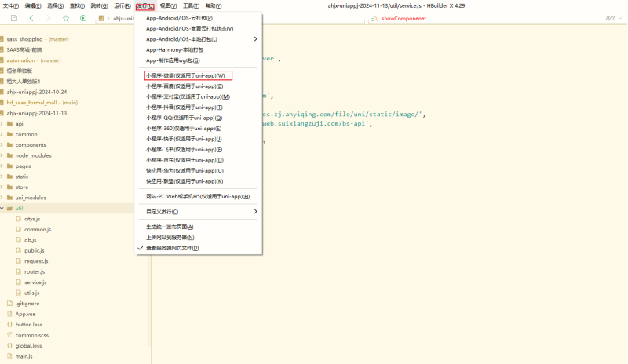Click the common.scss file icon
The height and width of the screenshot is (364, 628).
click(x=10, y=335)
